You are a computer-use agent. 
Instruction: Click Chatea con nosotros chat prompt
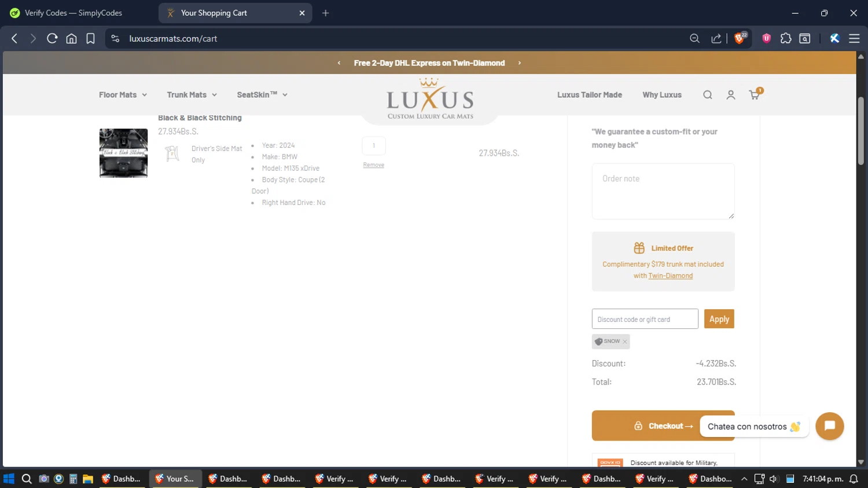tap(754, 427)
